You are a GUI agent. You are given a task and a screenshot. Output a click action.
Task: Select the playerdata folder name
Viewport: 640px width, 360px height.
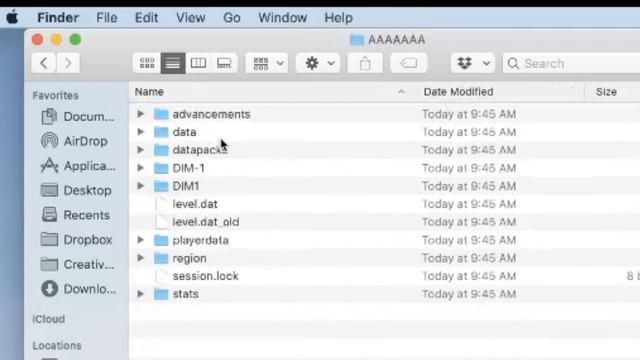(x=200, y=240)
